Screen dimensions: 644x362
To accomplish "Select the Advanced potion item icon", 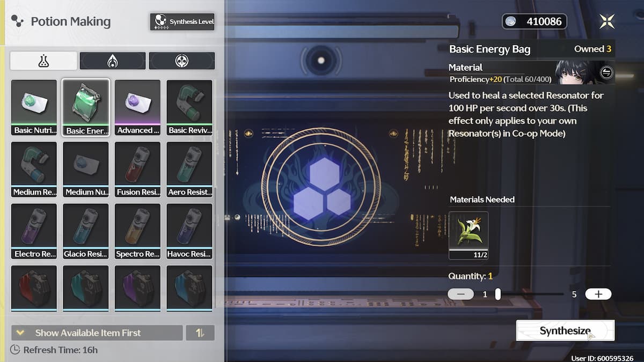I will [x=137, y=107].
